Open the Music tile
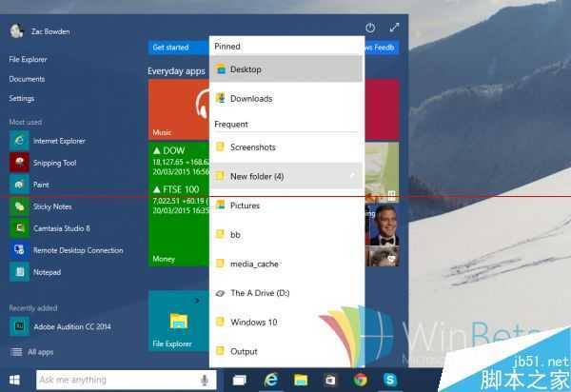571x392 pixels. (179, 109)
